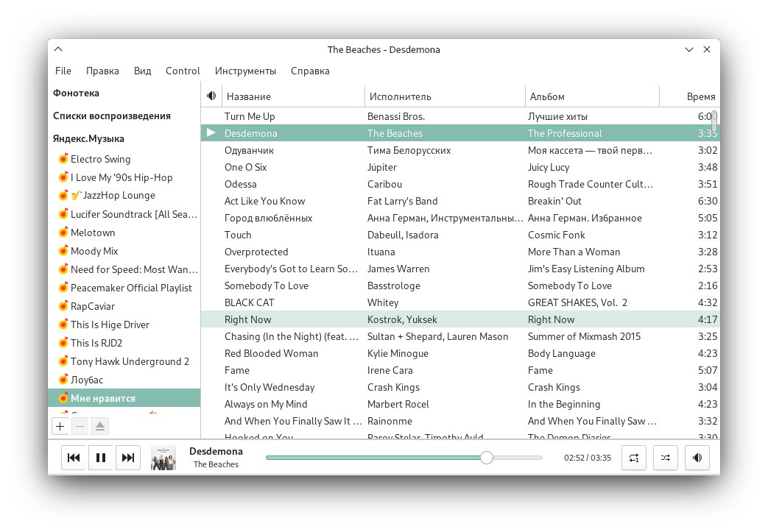Sort by the Альбом column
This screenshot has width=768, height=532.
click(x=592, y=96)
